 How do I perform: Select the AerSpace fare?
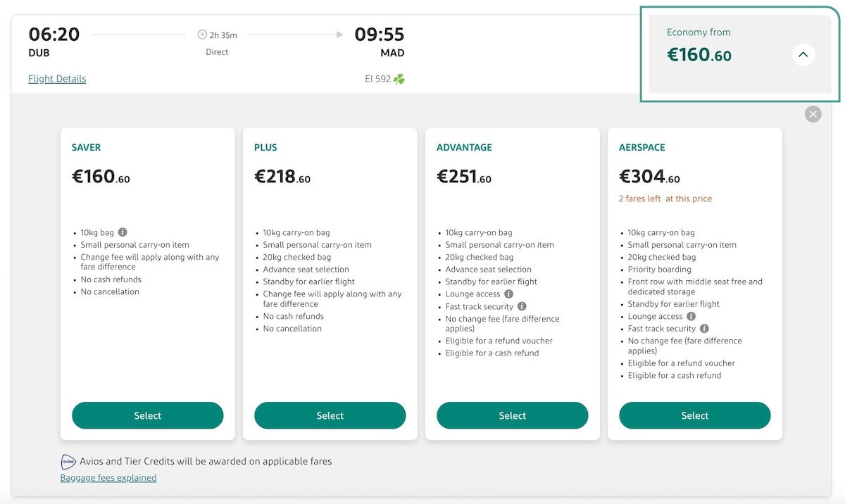[695, 415]
